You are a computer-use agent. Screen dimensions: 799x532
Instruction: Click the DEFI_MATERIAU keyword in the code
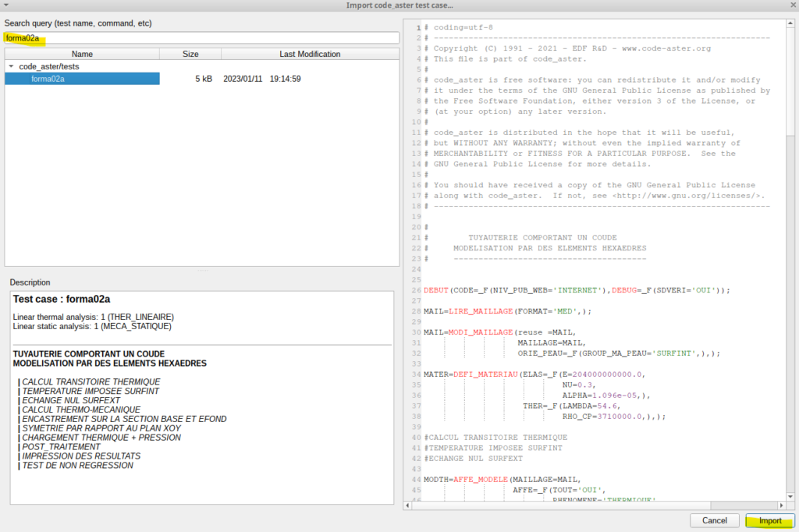pyautogui.click(x=485, y=374)
